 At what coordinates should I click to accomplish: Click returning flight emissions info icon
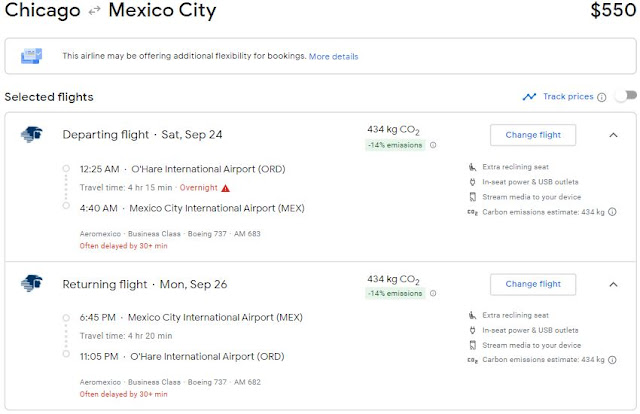click(x=432, y=295)
